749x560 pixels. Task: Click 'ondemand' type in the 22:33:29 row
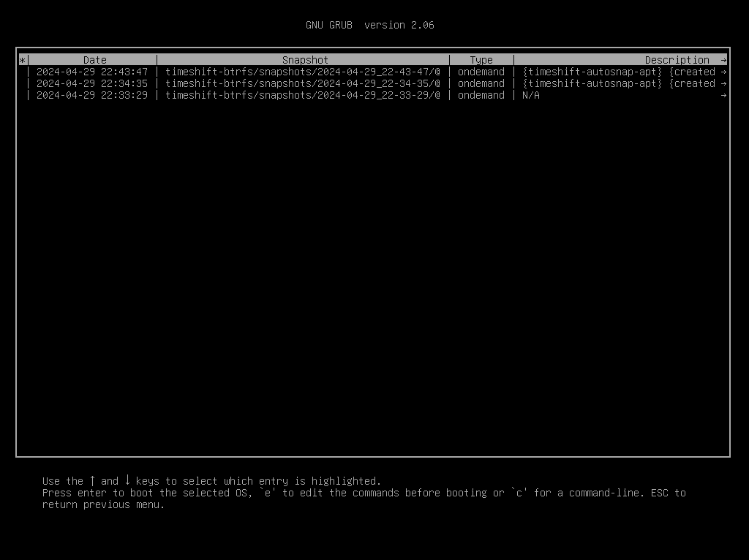pos(481,95)
